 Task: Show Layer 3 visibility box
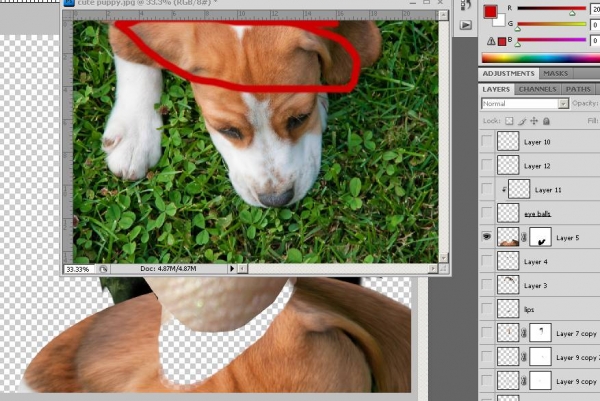click(x=487, y=285)
